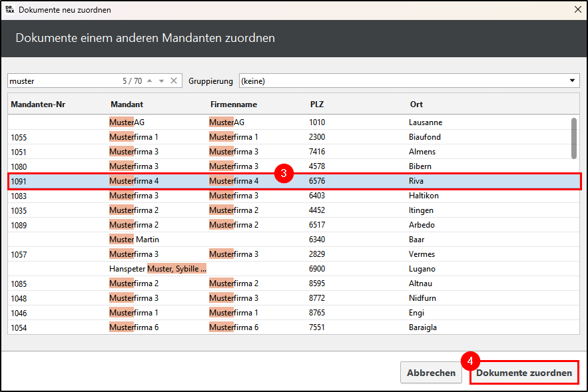Click the previous search match arrow

coord(150,81)
